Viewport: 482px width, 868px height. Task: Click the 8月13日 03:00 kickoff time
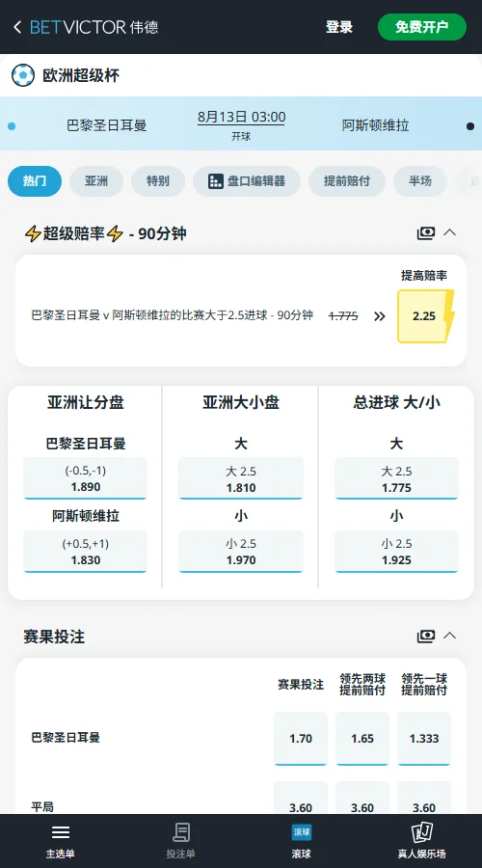point(241,118)
